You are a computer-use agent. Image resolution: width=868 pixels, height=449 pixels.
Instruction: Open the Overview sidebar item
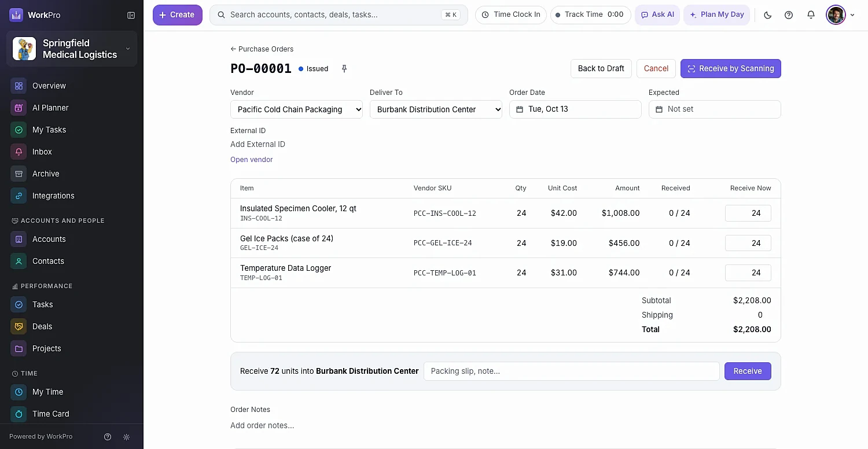72,86
